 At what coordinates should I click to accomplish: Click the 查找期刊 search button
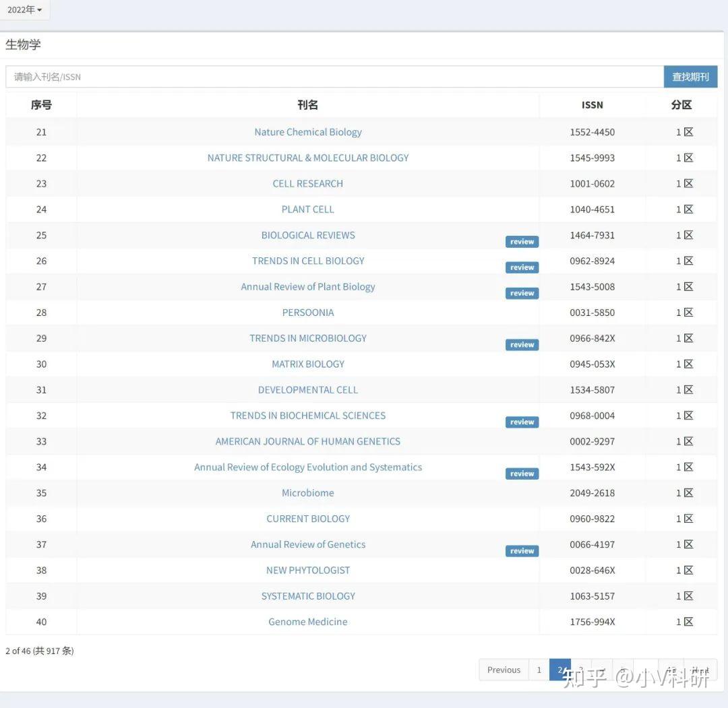(x=690, y=77)
